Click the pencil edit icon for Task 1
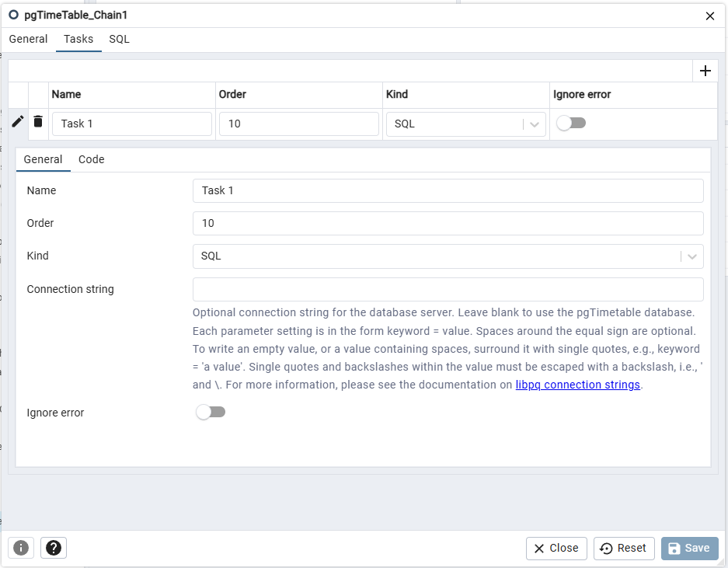Image resolution: width=728 pixels, height=568 pixels. pyautogui.click(x=18, y=122)
